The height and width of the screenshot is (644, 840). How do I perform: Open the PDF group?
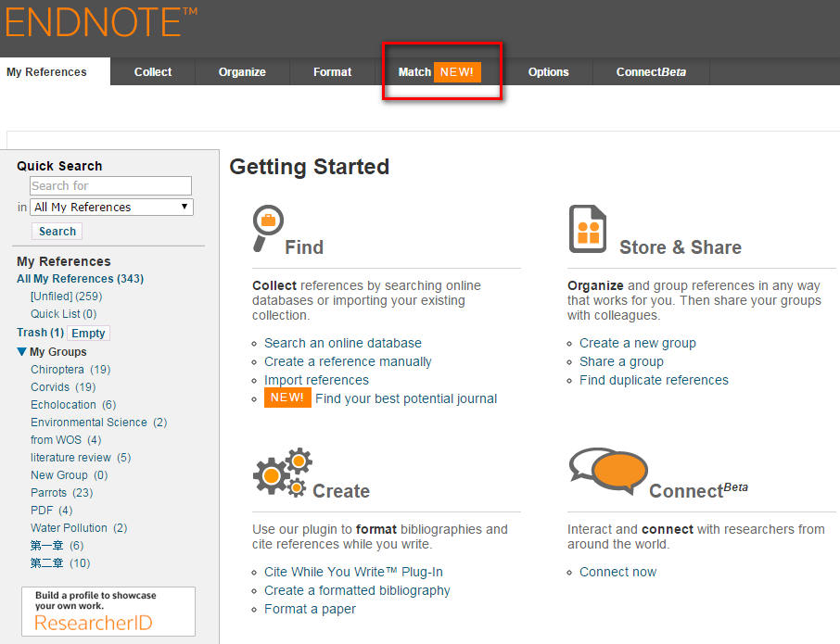(51, 511)
